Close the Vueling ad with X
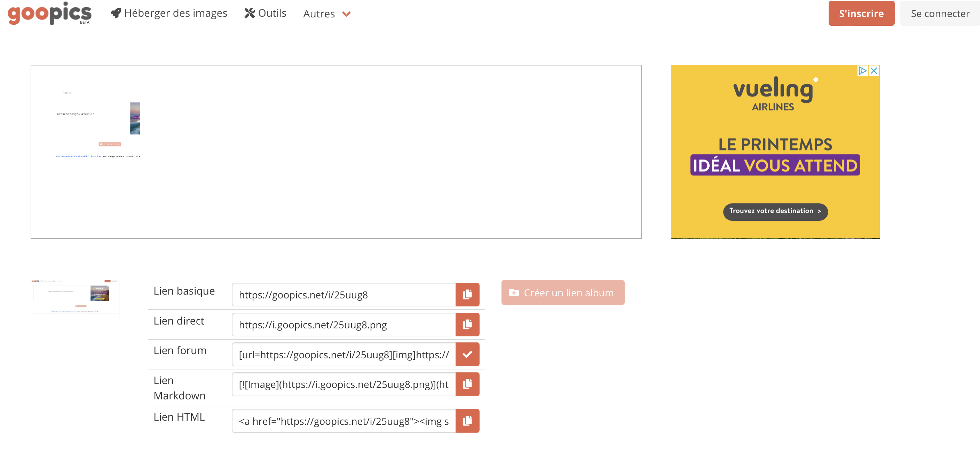This screenshot has height=468, width=980. click(x=874, y=70)
